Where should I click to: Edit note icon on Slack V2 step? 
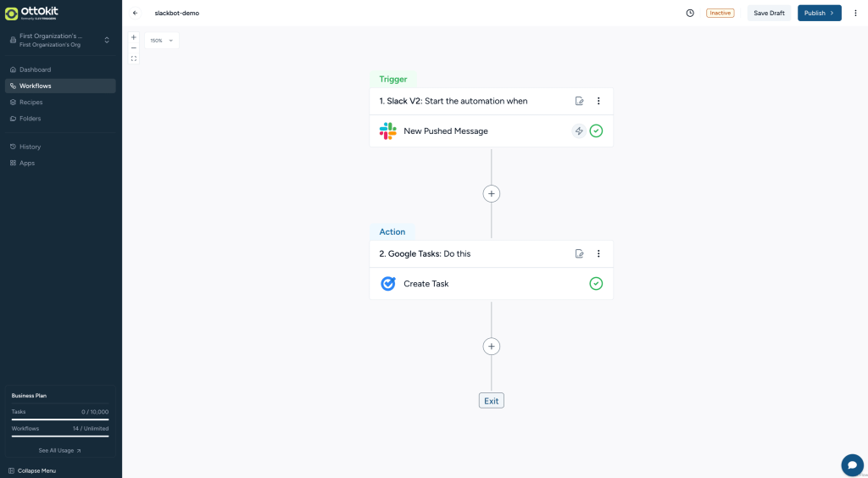click(x=580, y=101)
